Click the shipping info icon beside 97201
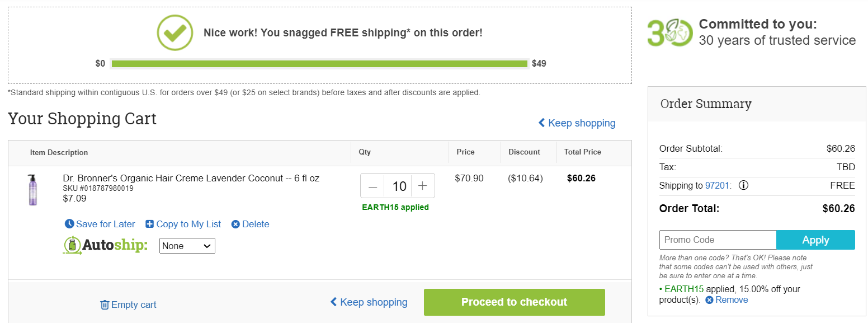 coord(743,185)
